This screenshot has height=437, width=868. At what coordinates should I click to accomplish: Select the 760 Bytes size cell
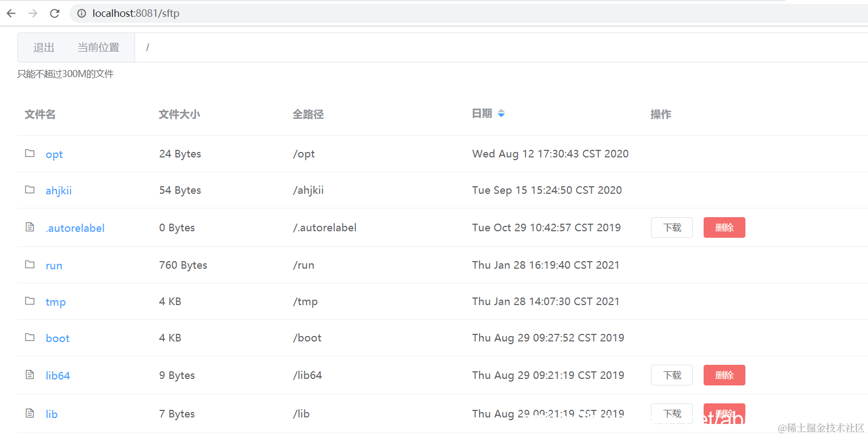pyautogui.click(x=183, y=265)
